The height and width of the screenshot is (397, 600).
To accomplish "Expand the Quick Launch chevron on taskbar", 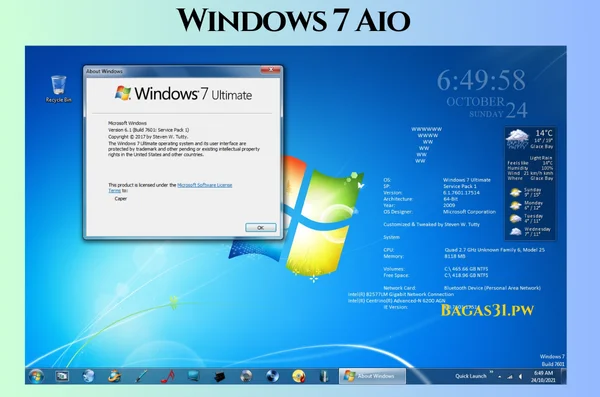I will 491,372.
